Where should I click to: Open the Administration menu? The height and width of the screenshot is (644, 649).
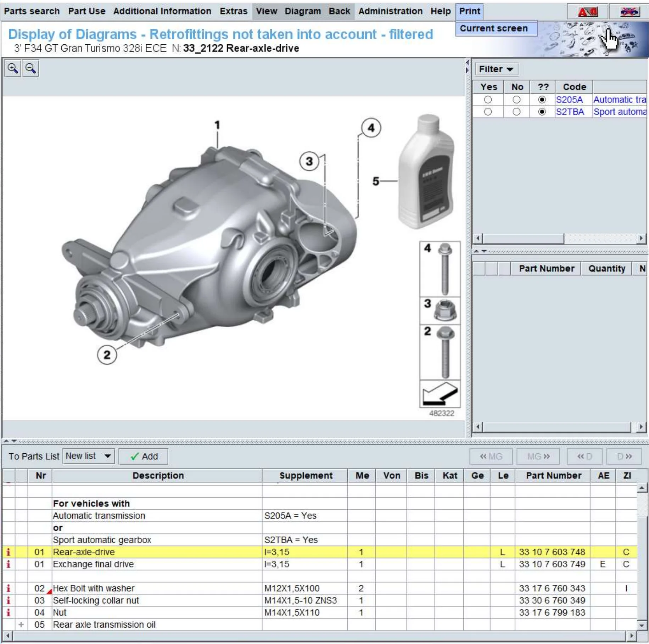click(390, 11)
